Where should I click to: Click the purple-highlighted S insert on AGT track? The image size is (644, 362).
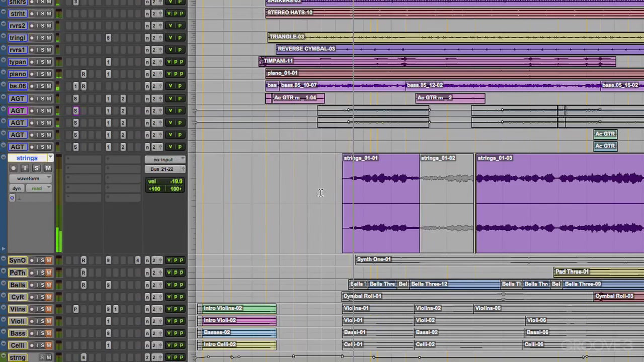coord(76,110)
